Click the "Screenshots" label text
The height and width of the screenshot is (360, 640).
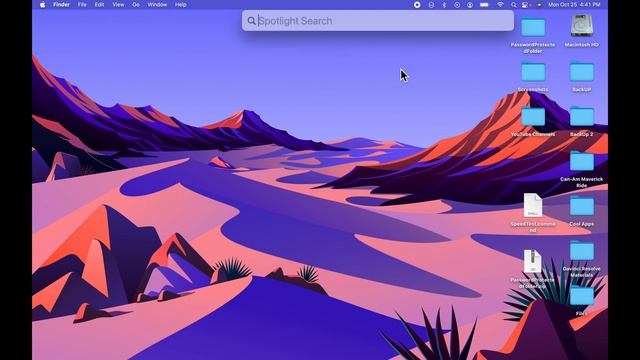[x=533, y=89]
